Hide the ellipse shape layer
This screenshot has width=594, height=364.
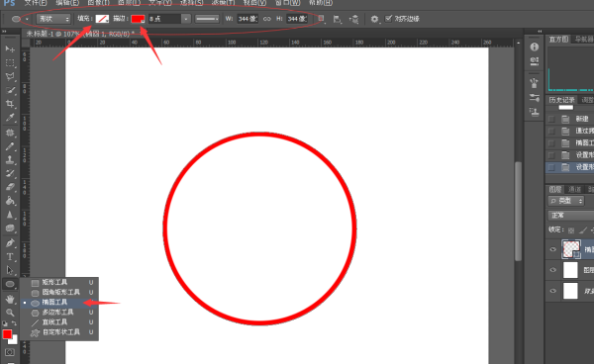[x=552, y=249]
